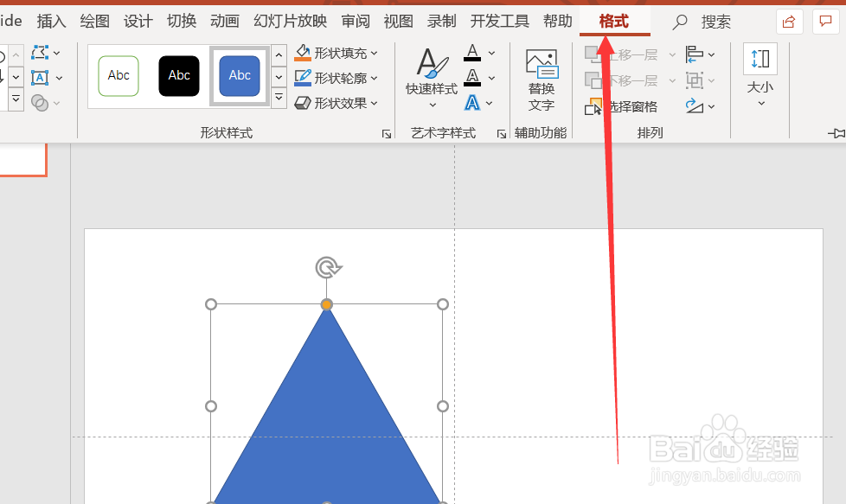Open the 艺术字样式 dialog launcher
This screenshot has width=846, height=504.
[x=502, y=133]
